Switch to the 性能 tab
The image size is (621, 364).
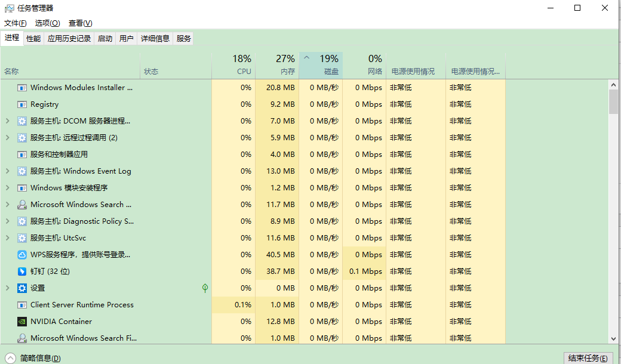(x=33, y=39)
